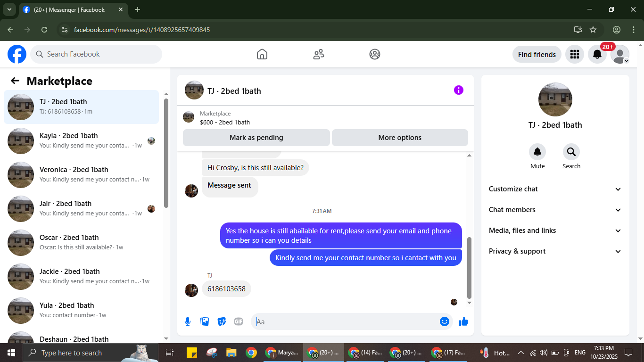Viewport: 644px width, 362px height.
Task: Open the Friends icon in top navigation
Action: tap(319, 54)
